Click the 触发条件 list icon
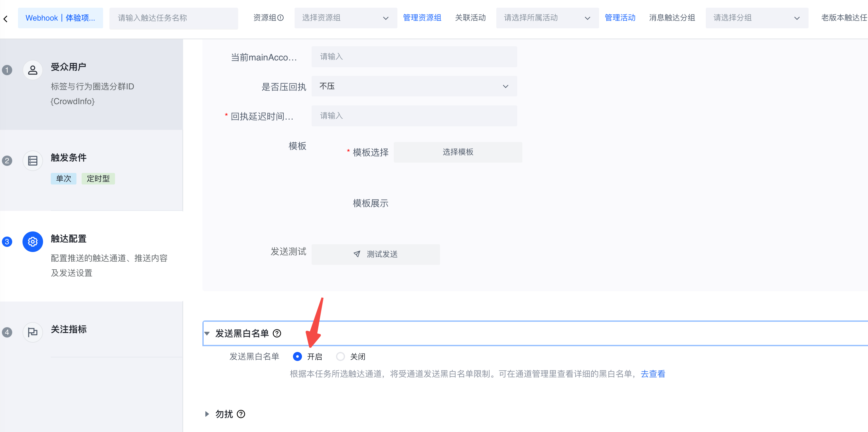The height and width of the screenshot is (432, 868). (33, 160)
